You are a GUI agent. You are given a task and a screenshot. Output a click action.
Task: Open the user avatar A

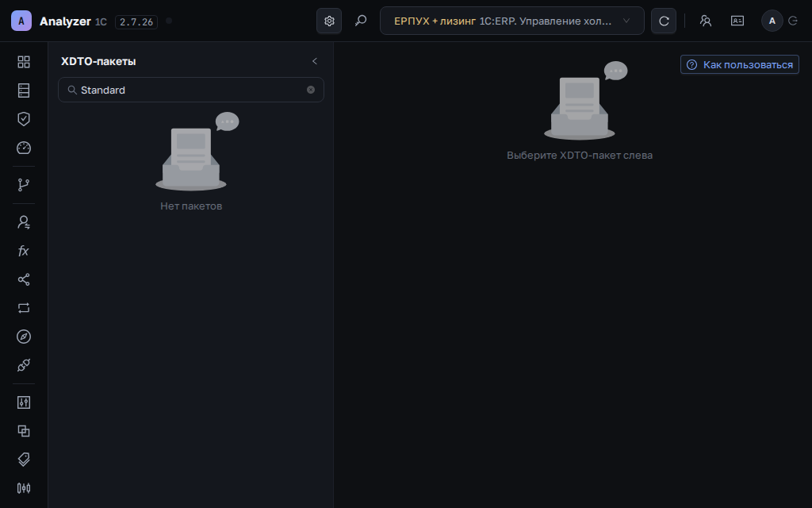coord(772,21)
